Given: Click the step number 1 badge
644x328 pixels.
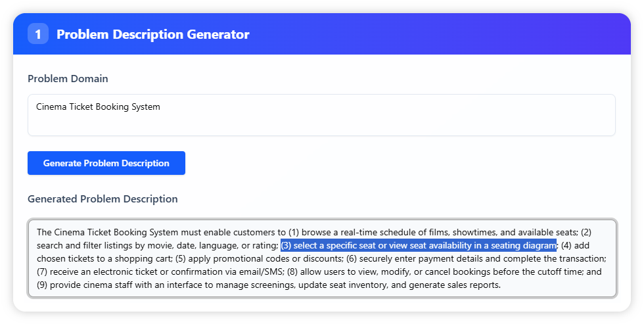Looking at the screenshot, I should point(38,34).
